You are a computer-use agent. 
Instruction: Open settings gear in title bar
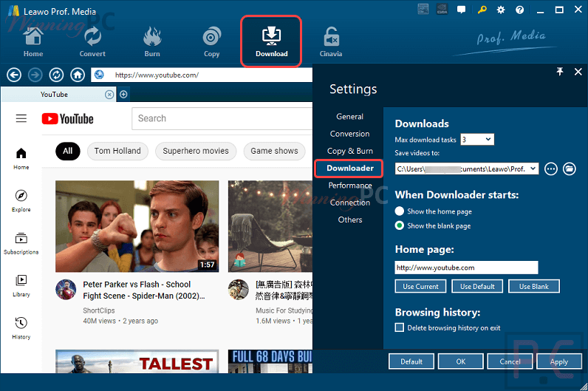[501, 10]
